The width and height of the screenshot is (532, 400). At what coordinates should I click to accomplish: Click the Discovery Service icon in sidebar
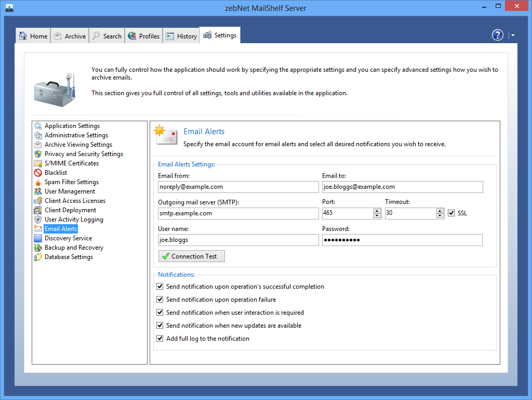tap(38, 238)
